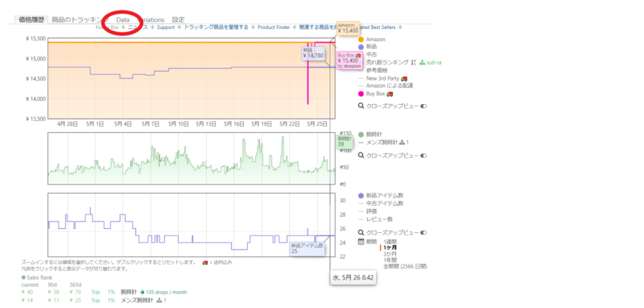644x308 pixels.
Task: Click the magnifier icon in price chart legend
Action: point(361,106)
